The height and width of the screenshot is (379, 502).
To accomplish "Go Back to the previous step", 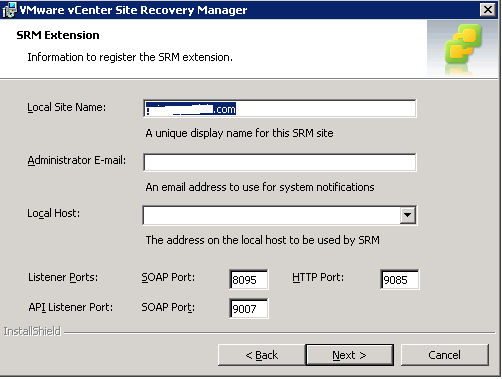I will [262, 355].
